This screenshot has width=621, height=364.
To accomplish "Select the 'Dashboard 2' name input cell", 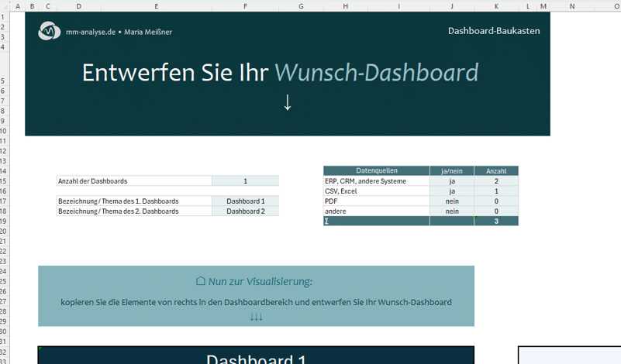I will (246, 211).
